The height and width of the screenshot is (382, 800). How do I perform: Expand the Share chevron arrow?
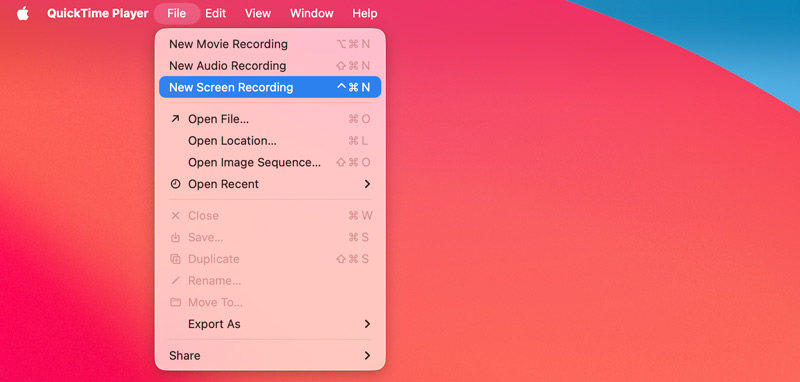(367, 355)
